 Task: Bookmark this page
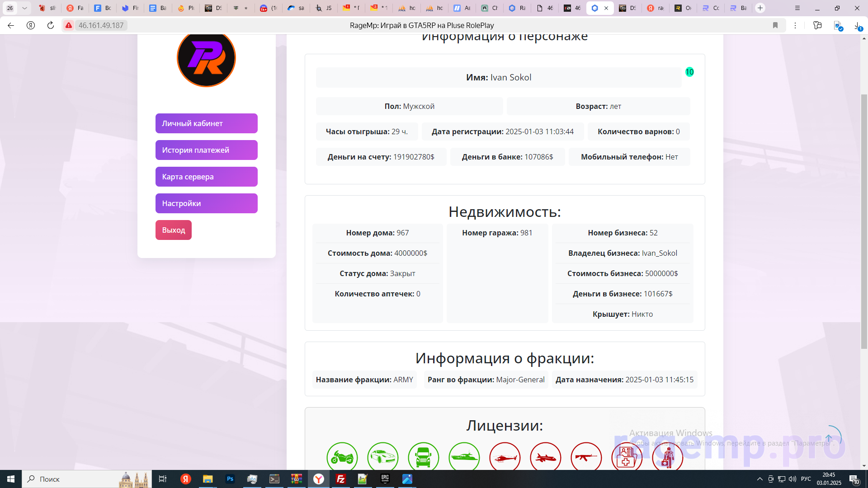coord(775,25)
